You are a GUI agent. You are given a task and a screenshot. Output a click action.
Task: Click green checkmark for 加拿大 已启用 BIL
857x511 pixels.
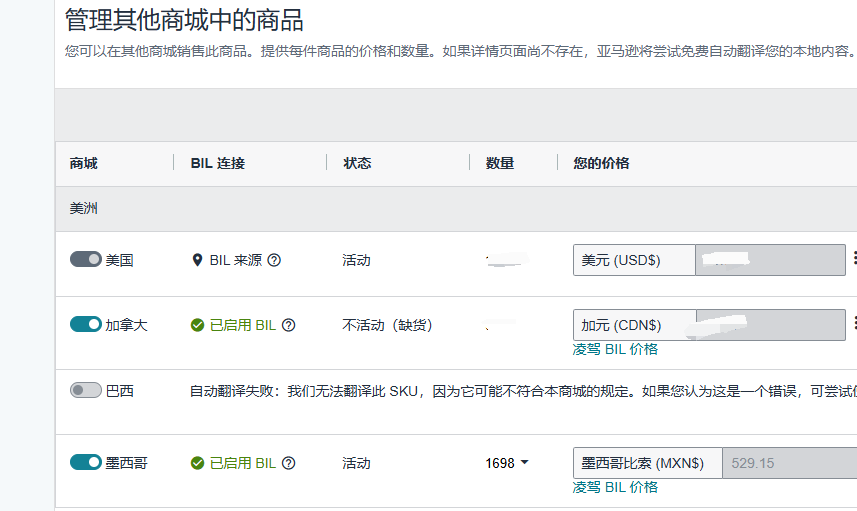(197, 325)
